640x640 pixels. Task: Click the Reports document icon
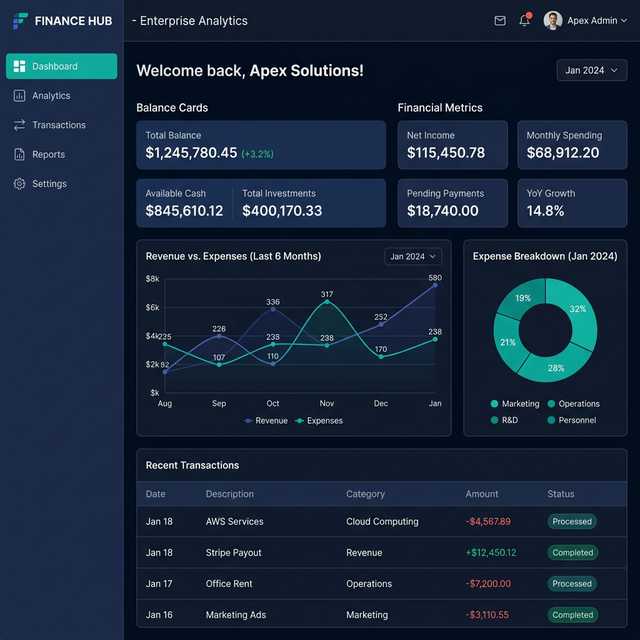point(19,154)
